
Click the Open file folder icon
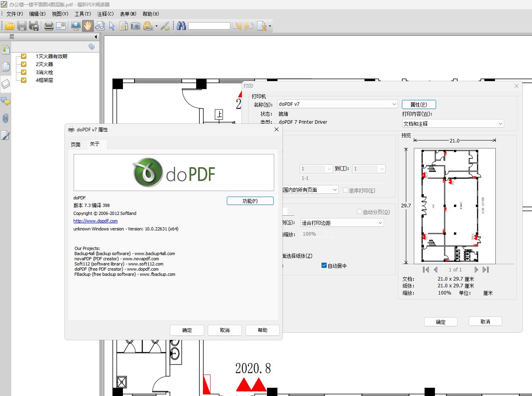point(10,26)
